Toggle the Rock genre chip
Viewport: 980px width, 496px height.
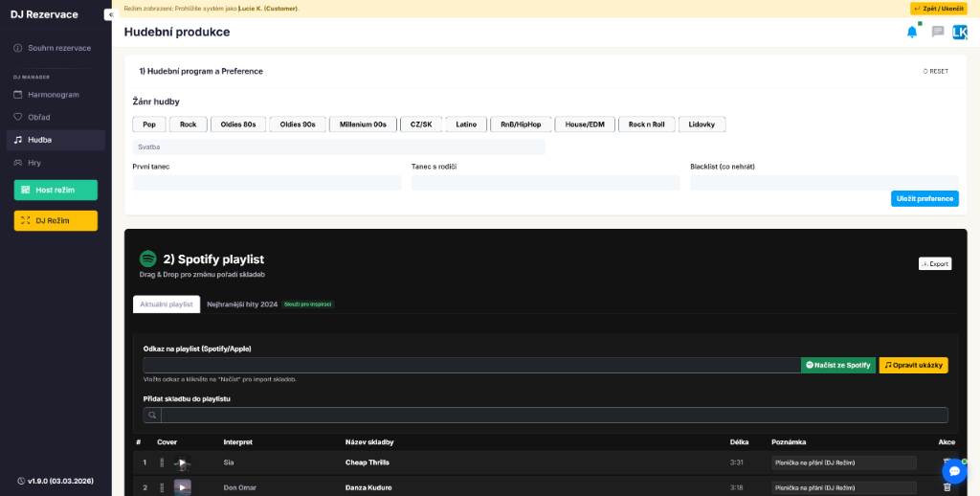(x=189, y=124)
